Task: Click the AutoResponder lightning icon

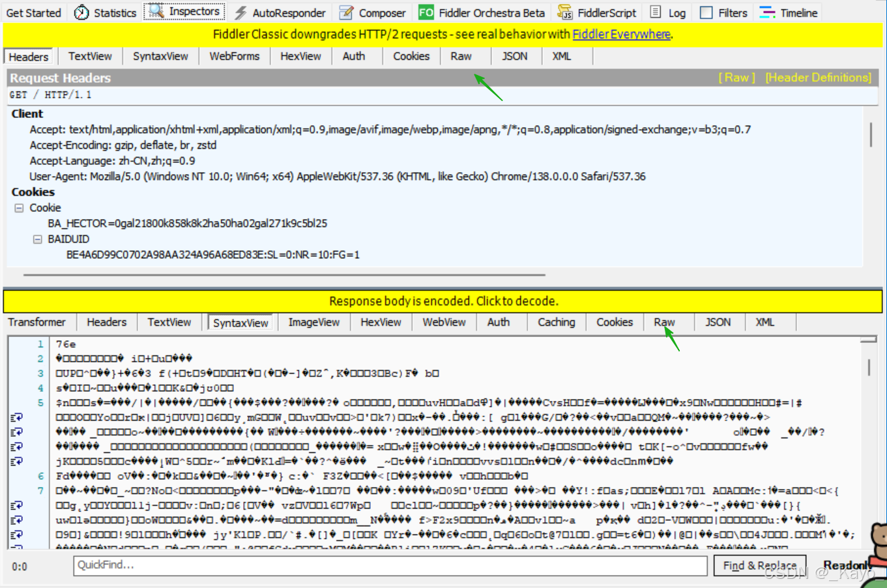Action: point(240,12)
